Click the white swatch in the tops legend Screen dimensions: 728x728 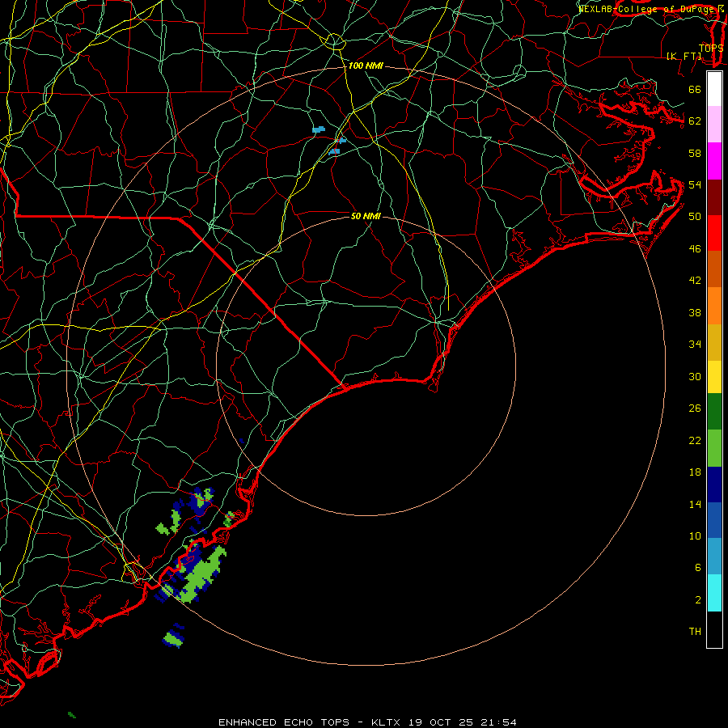point(714,89)
